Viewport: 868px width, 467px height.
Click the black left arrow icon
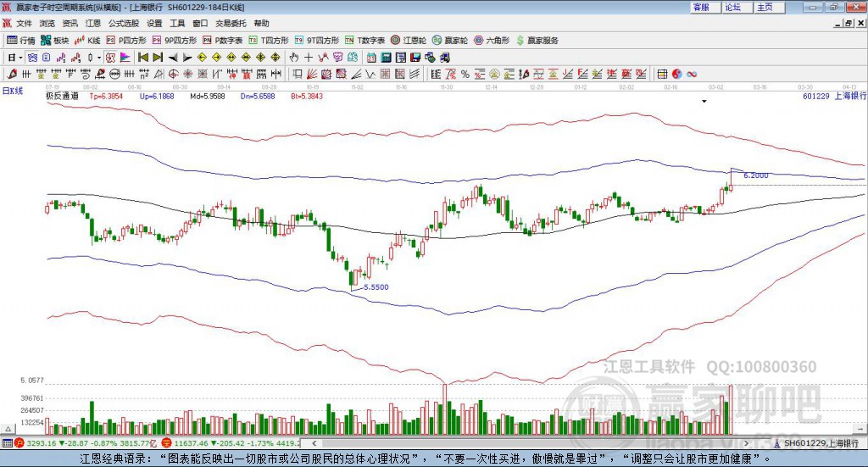pyautogui.click(x=173, y=58)
